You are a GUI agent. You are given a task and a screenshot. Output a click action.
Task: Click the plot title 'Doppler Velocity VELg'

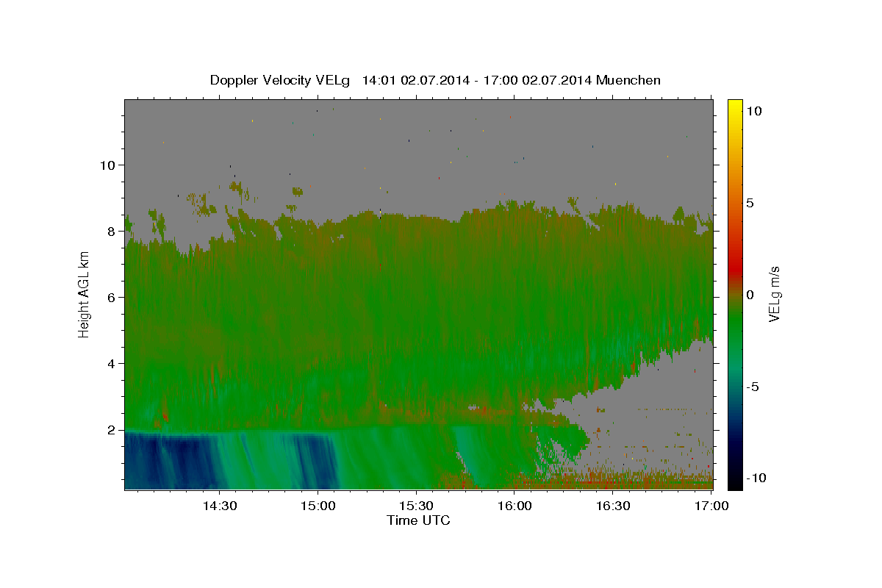282,80
